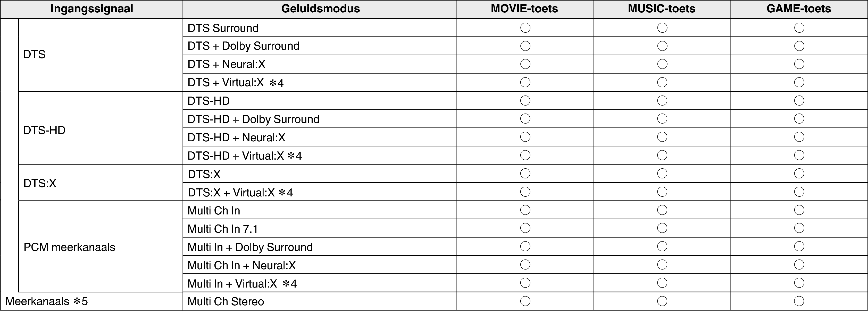The height and width of the screenshot is (312, 868).
Task: Select GAME-toets circle for DTS + Virtual:X
Action: (799, 82)
